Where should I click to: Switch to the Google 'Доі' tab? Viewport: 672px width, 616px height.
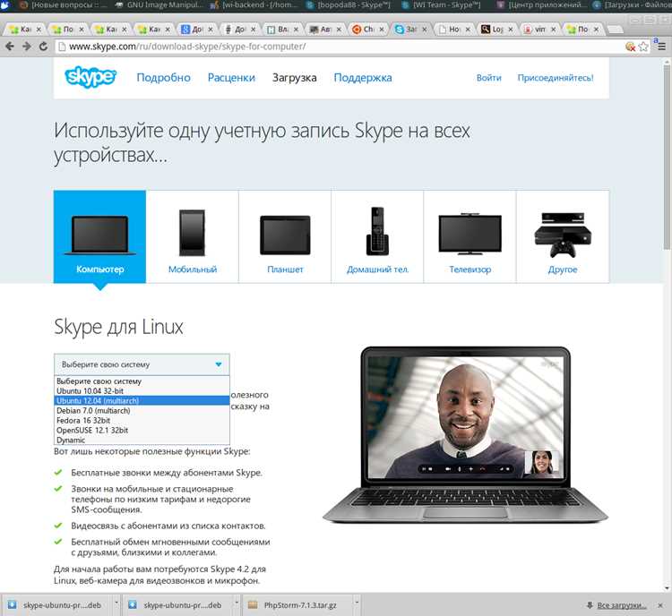[x=195, y=30]
